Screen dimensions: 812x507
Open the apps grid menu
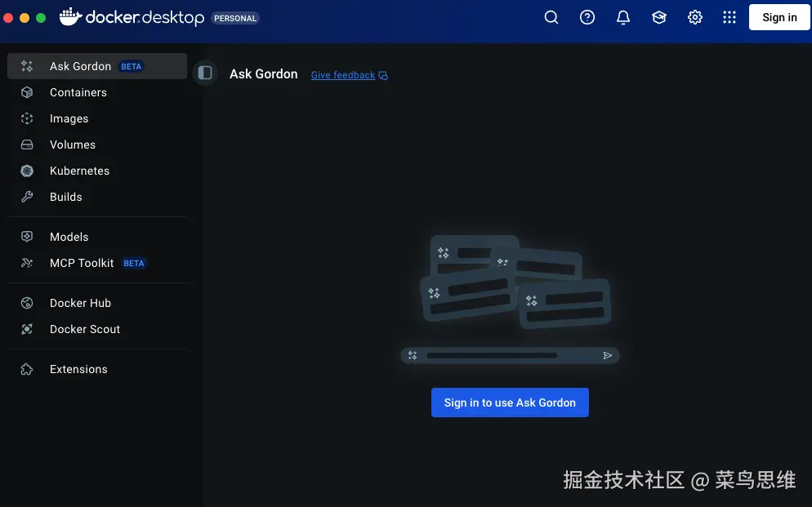coord(729,17)
